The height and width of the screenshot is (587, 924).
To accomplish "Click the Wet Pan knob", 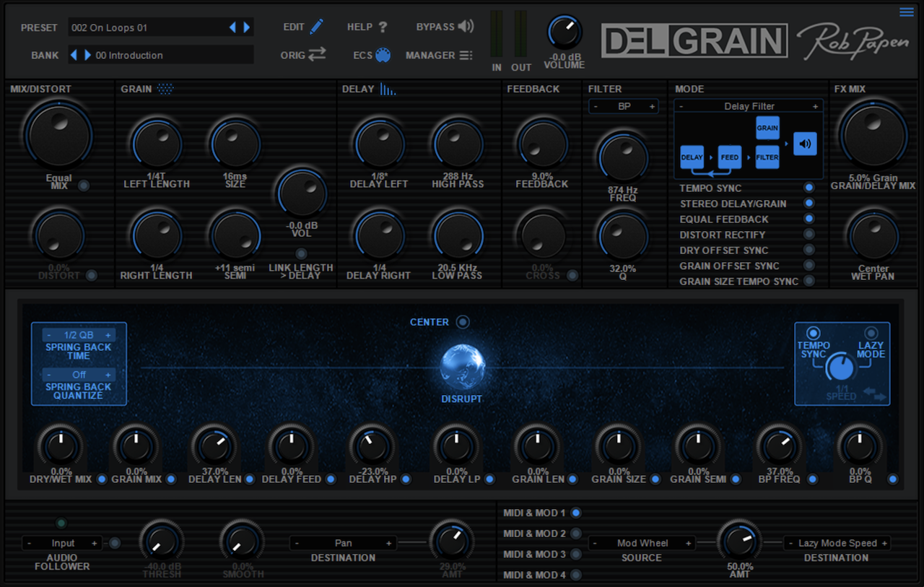I will click(x=873, y=235).
